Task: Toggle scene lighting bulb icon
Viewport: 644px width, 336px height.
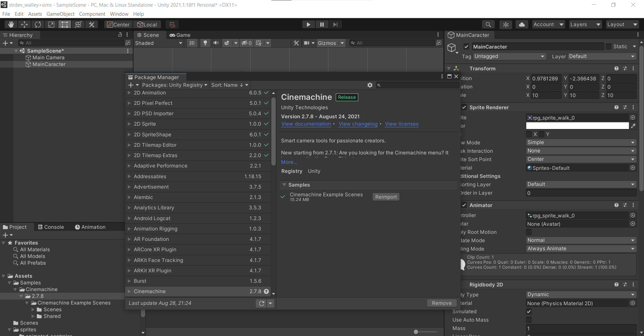Action: click(x=205, y=43)
